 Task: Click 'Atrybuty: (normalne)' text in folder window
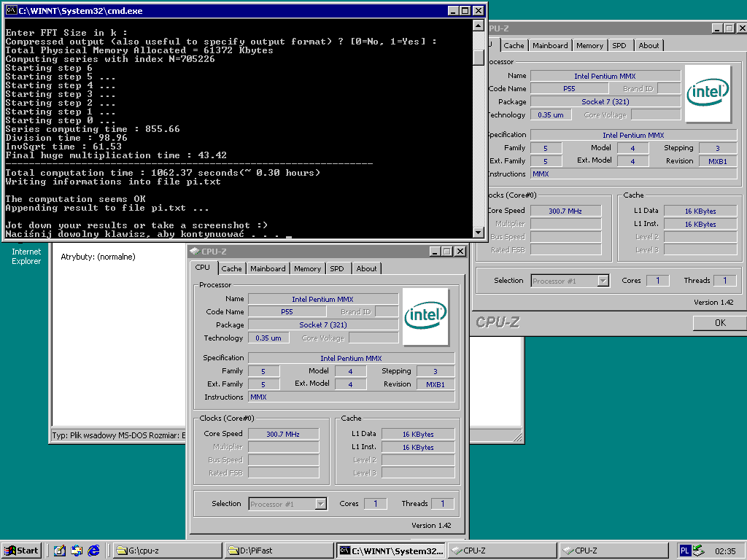click(98, 257)
